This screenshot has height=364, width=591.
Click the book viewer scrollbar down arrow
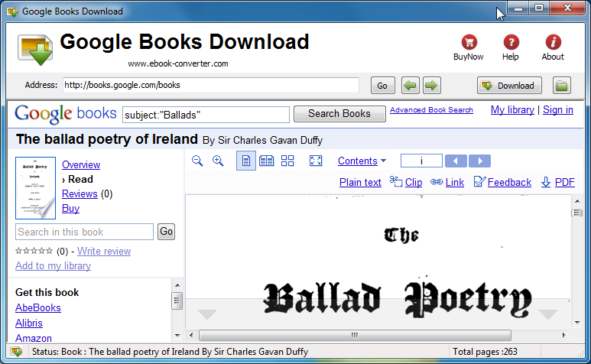click(577, 323)
